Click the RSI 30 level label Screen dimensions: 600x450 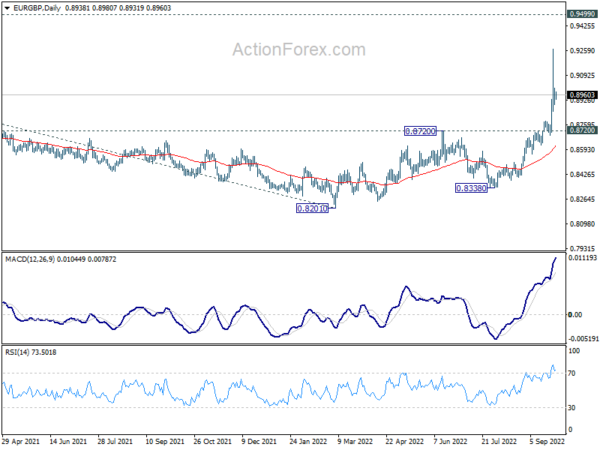click(572, 408)
